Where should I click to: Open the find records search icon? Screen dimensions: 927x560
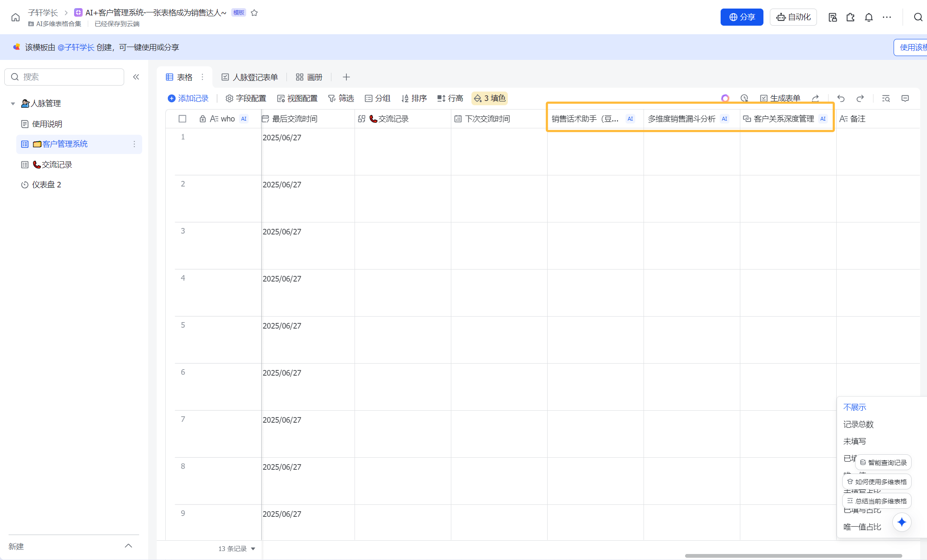click(886, 98)
